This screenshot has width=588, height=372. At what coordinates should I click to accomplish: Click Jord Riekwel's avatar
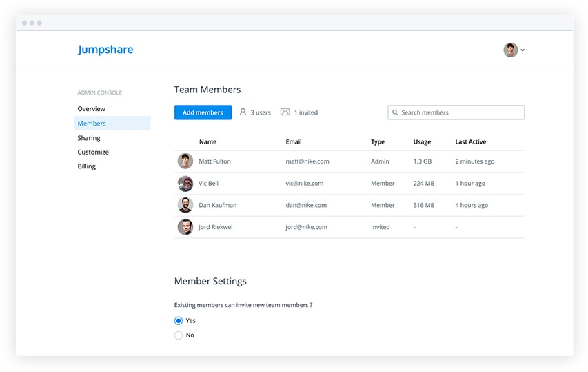coord(185,227)
